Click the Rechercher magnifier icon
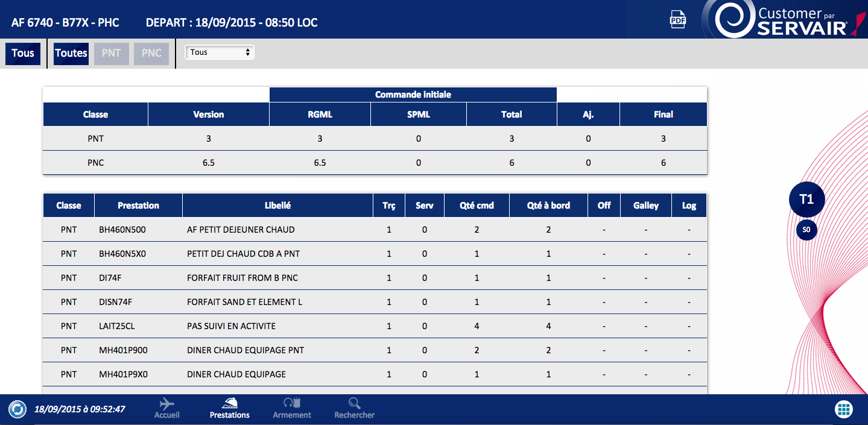The height and width of the screenshot is (425, 868). coord(354,404)
